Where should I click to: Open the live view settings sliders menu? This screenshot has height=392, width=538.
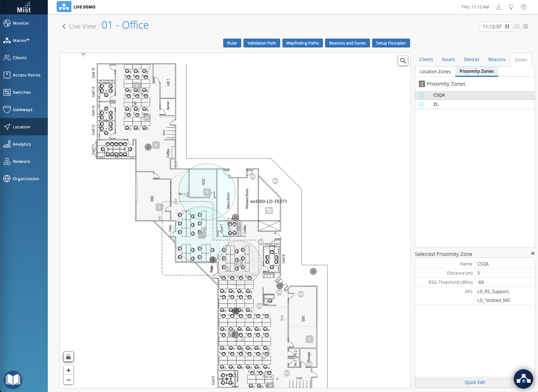pos(525,26)
